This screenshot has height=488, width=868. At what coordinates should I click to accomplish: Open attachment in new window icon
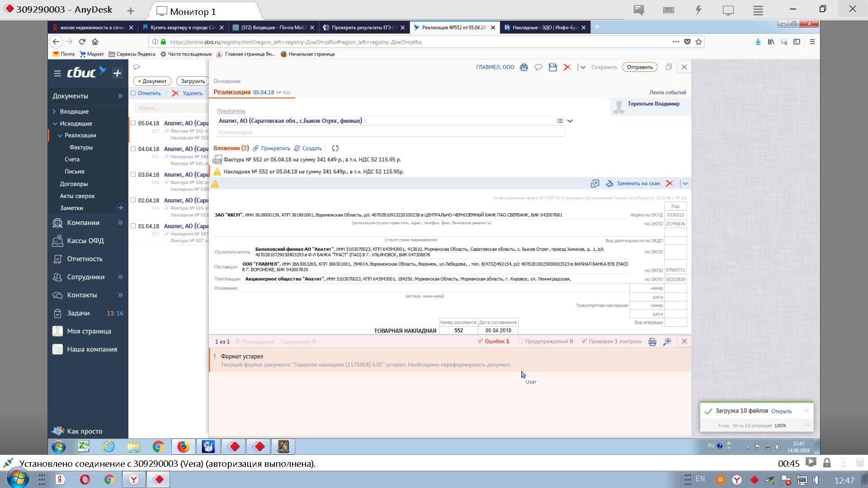tap(595, 183)
